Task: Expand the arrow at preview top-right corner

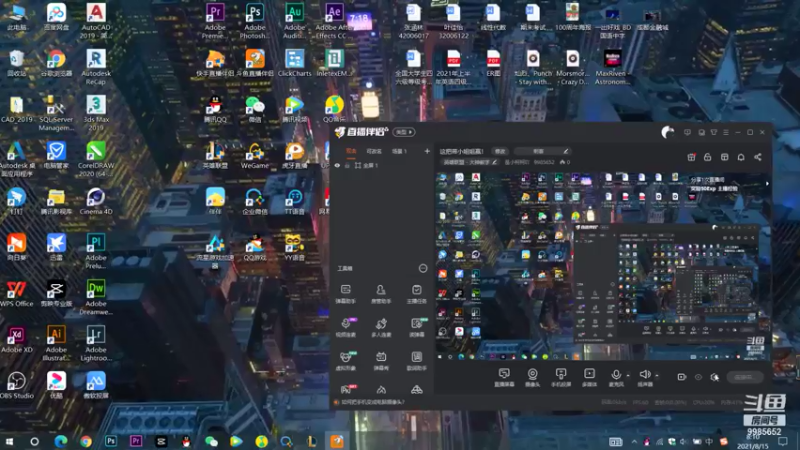Action: click(x=767, y=184)
